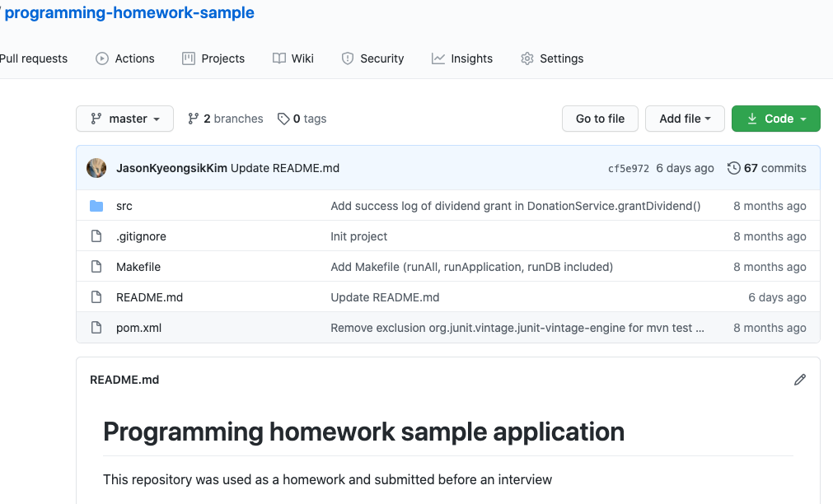Viewport: 833px width, 504px height.
Task: Click the commit history clock icon
Action: 733,168
